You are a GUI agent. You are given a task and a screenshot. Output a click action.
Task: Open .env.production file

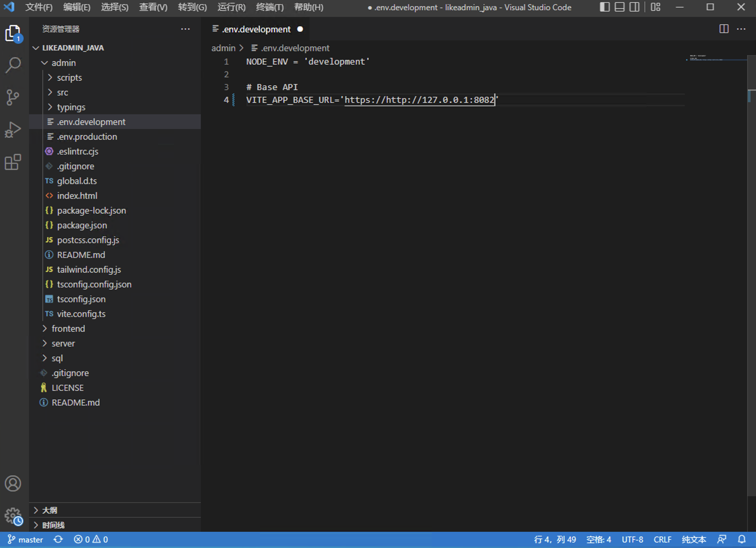[x=115, y=137]
